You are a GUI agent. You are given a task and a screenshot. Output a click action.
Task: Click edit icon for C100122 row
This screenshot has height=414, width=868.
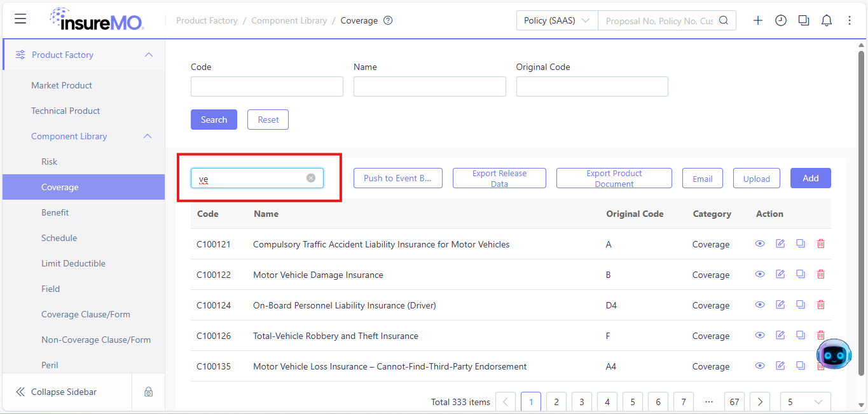click(780, 274)
